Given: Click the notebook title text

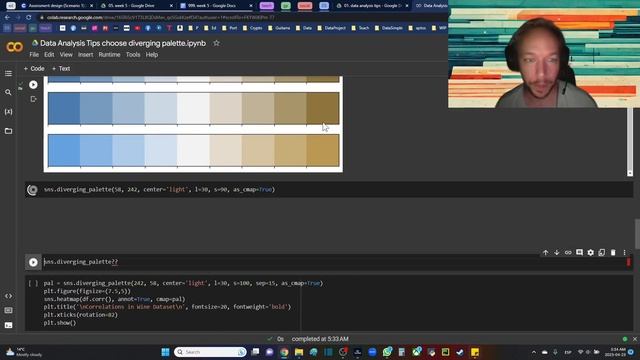Looking at the screenshot, I should 123,43.
